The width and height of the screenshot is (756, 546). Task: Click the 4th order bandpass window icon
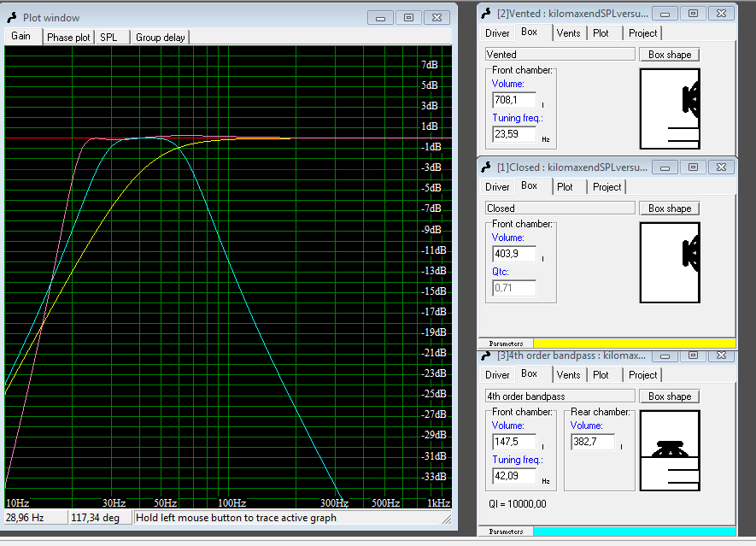point(486,355)
